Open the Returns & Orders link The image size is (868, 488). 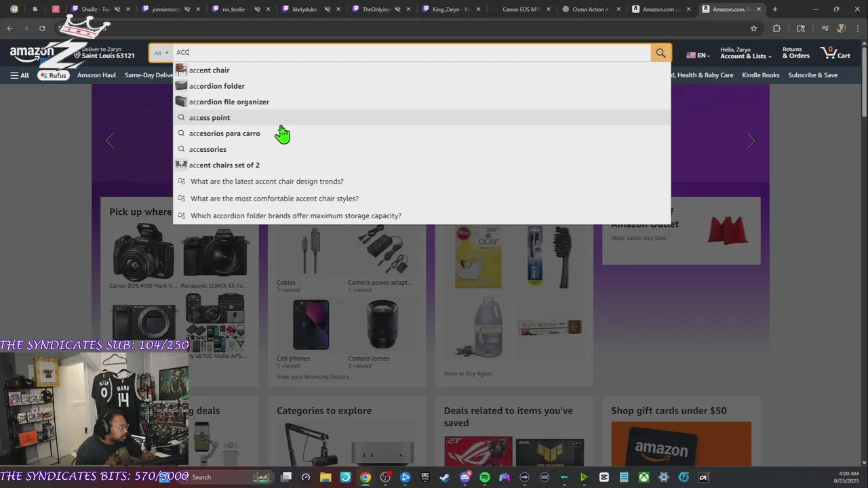(x=796, y=53)
